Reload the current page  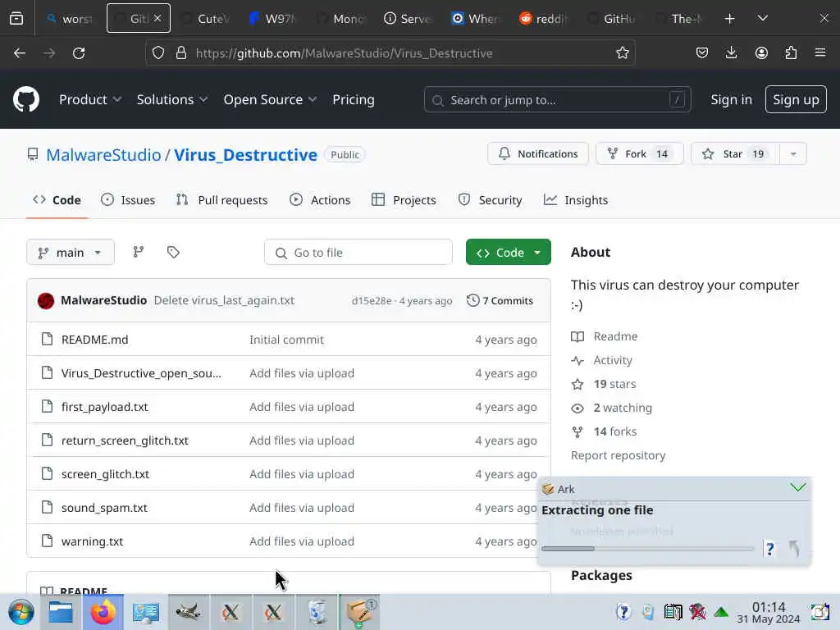pyautogui.click(x=79, y=53)
